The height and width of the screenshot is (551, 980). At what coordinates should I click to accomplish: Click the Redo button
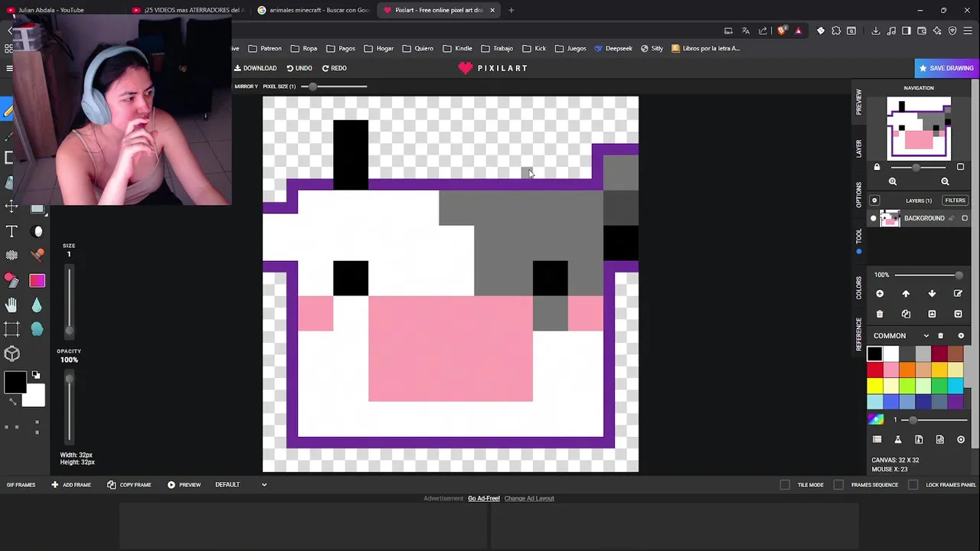[334, 68]
